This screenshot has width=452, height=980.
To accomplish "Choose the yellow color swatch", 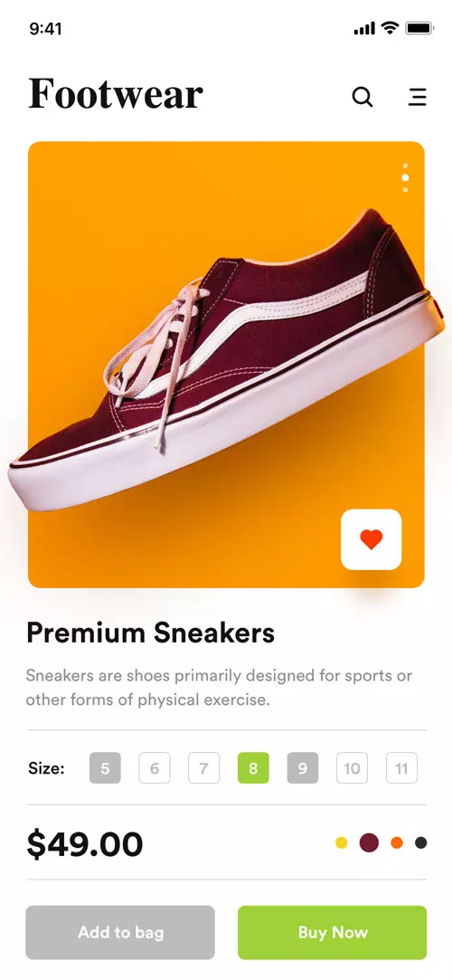I will (x=342, y=842).
